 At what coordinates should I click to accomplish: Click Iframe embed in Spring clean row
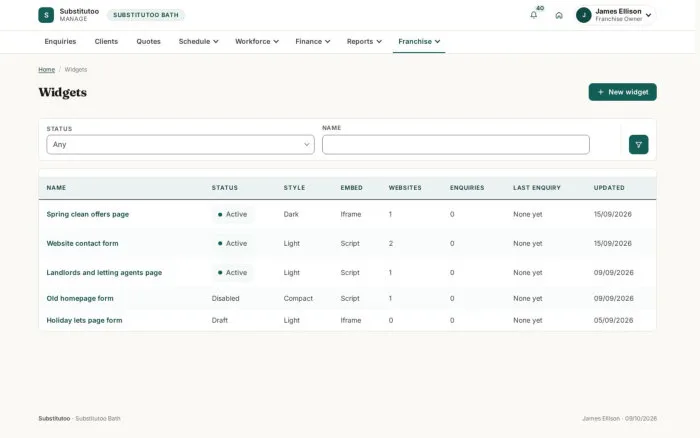click(x=351, y=214)
